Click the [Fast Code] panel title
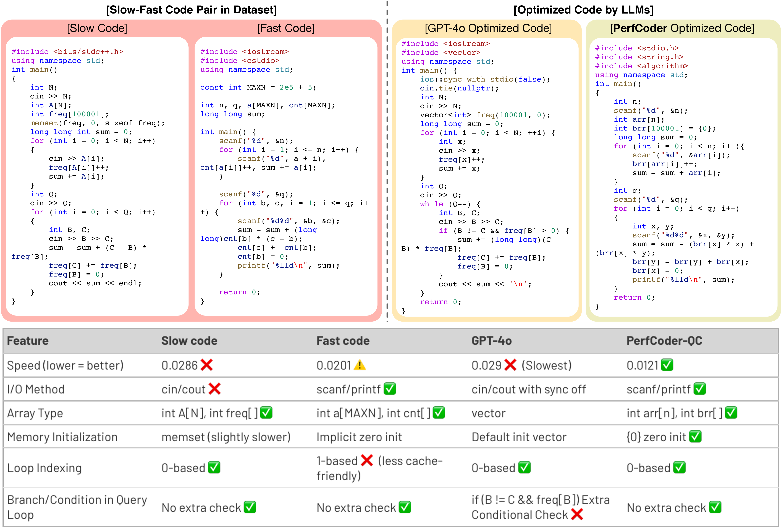The image size is (781, 532). [x=286, y=28]
